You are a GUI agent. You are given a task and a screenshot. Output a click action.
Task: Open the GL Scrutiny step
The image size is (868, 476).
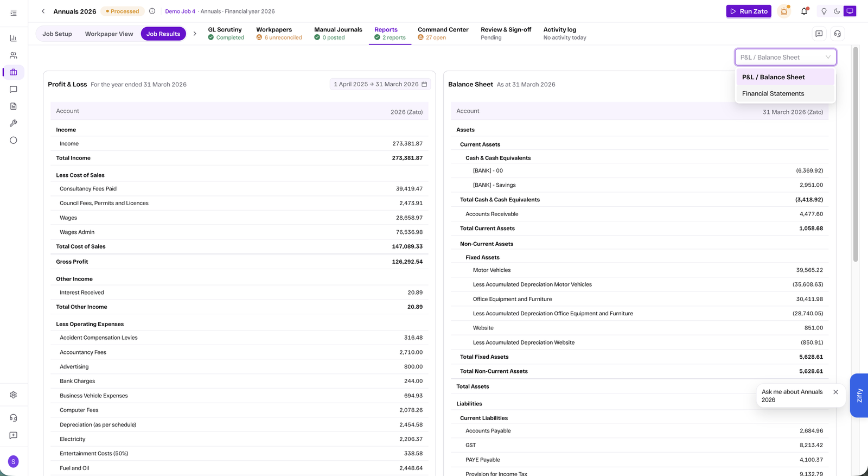226,34
